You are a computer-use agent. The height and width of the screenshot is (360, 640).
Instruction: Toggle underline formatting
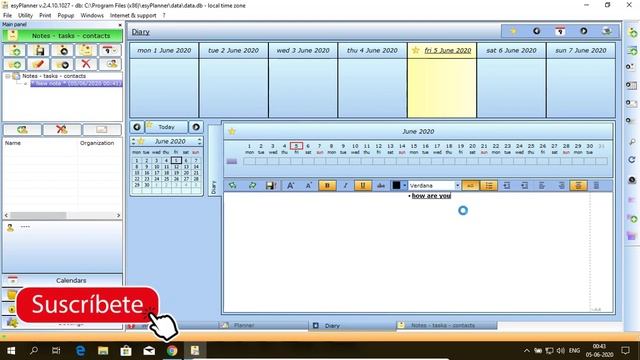(362, 186)
